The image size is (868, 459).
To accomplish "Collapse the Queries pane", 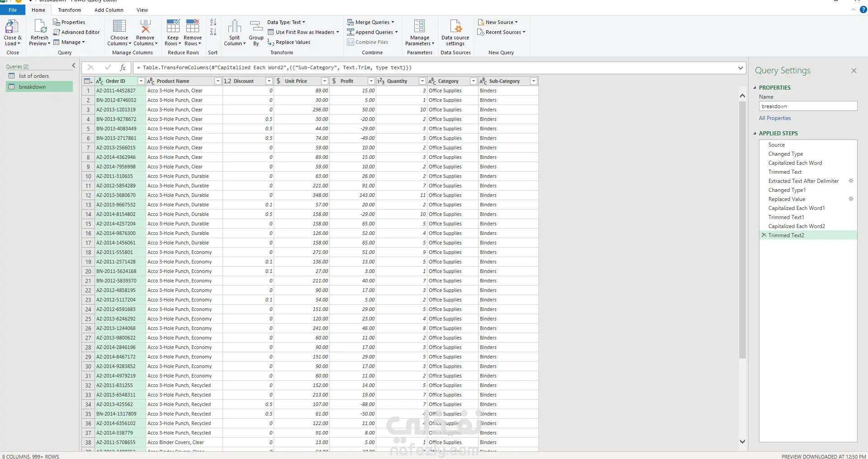I will (x=74, y=66).
